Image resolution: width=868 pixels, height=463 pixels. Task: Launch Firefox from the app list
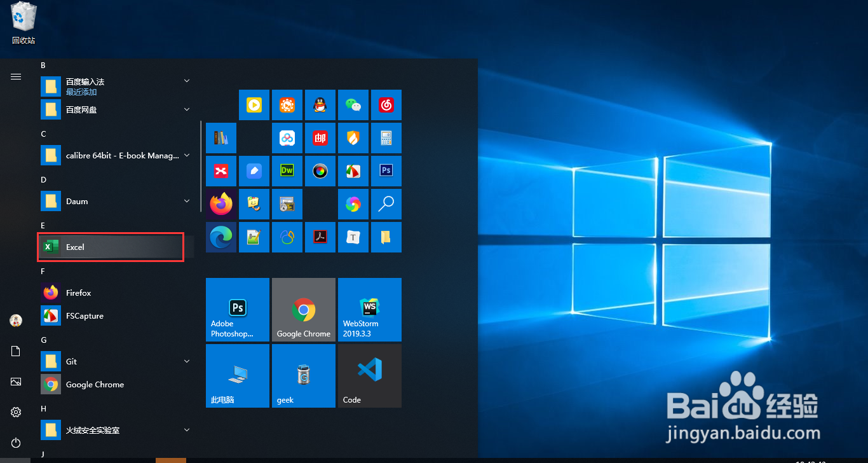[116, 293]
